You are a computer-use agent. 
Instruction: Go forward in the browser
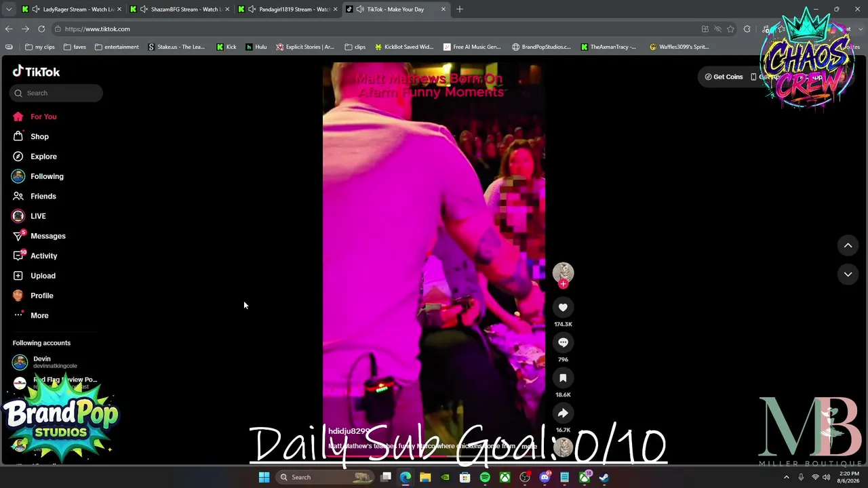tap(25, 29)
